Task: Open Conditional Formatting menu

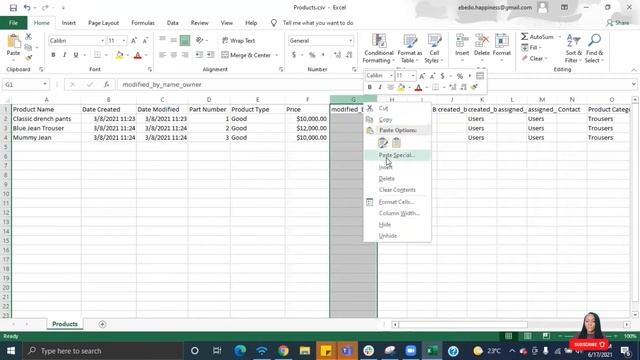Action: coord(378,49)
